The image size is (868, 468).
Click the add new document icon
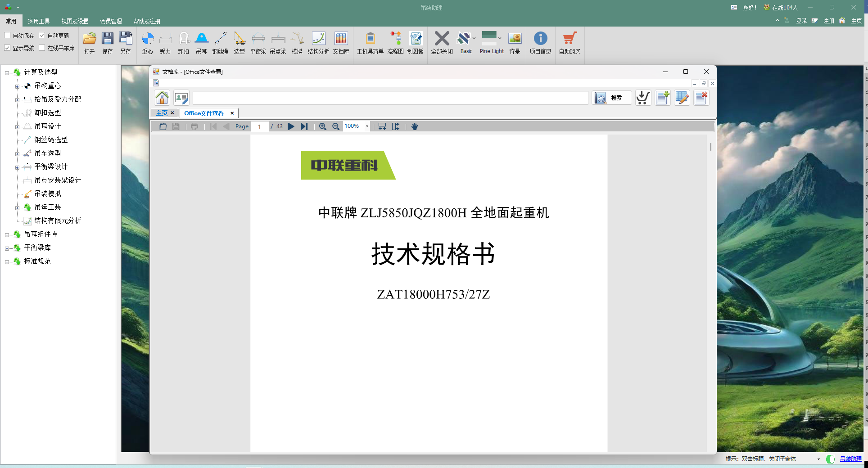[x=662, y=98]
